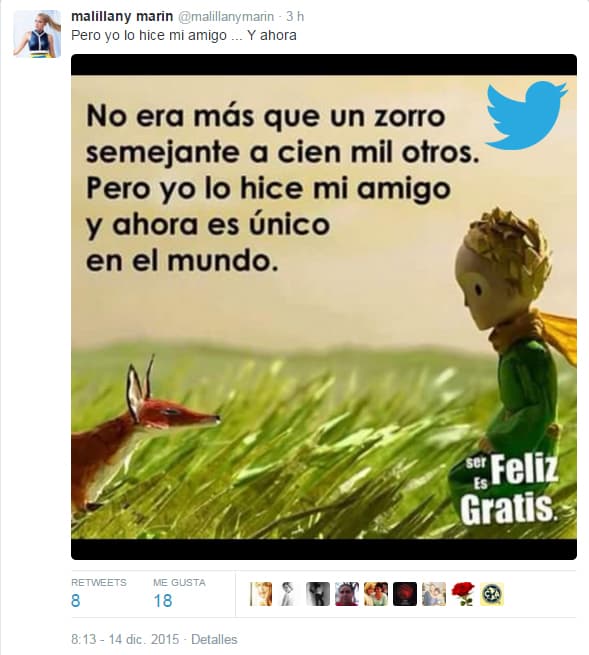This screenshot has width=589, height=655.
Task: Open the fourth liker avatar with red top
Action: tap(347, 594)
